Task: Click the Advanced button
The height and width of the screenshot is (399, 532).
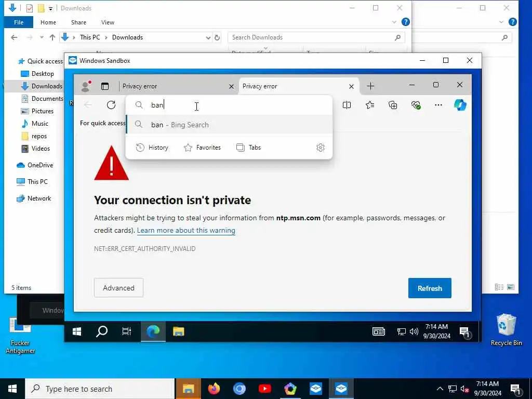Action: point(119,288)
